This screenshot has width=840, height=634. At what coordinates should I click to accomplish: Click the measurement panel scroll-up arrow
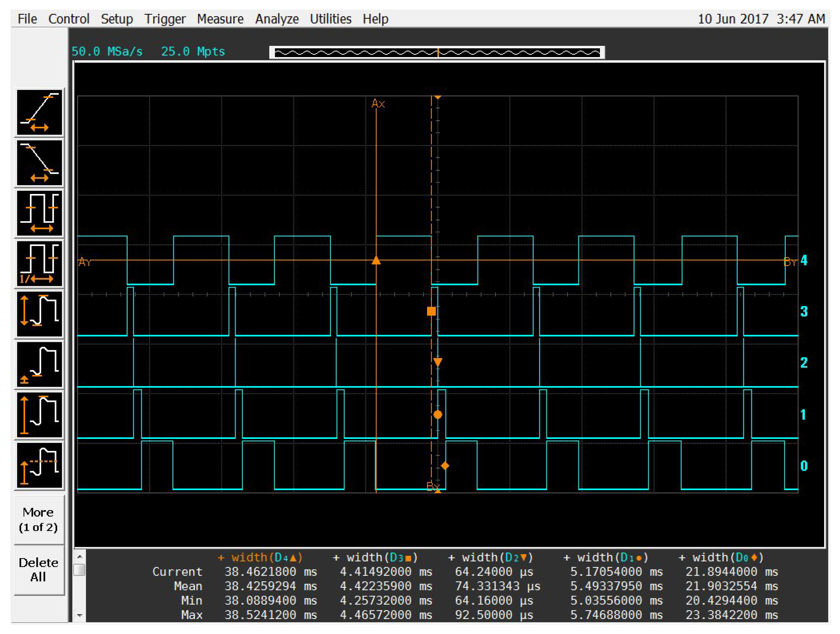point(80,557)
